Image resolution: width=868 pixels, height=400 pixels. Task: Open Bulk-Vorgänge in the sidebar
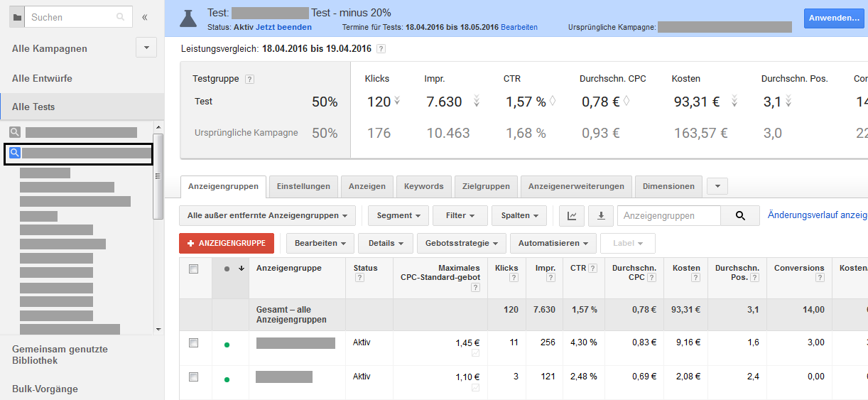click(x=45, y=389)
